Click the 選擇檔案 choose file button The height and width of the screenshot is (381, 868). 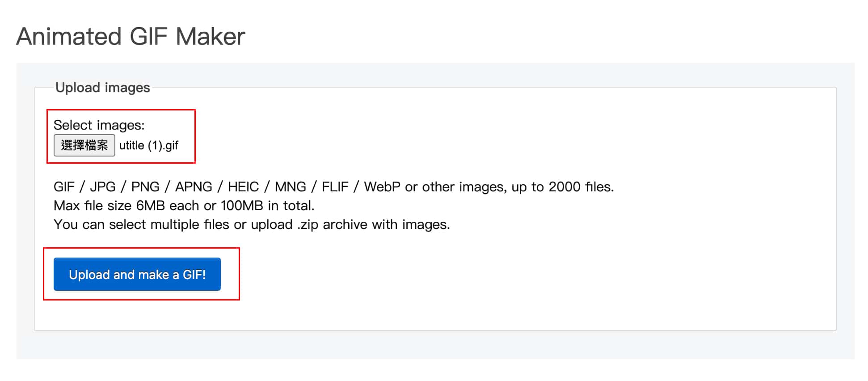[84, 145]
